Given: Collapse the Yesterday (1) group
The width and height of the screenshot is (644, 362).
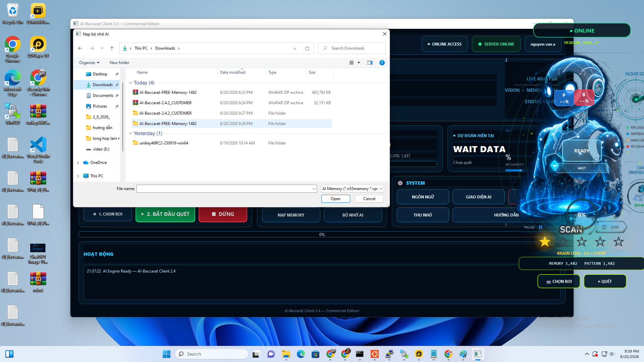Looking at the screenshot, I should 130,133.
